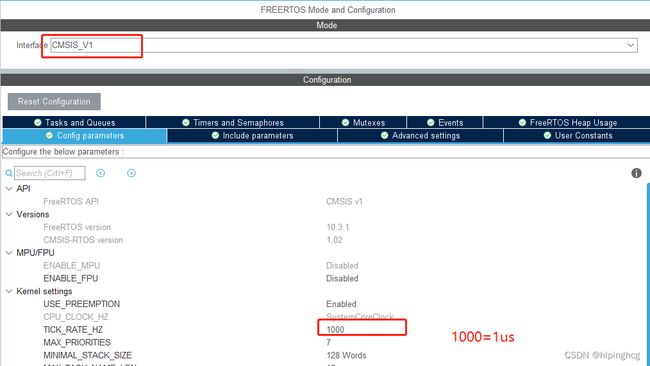Collapse the API section

point(9,189)
